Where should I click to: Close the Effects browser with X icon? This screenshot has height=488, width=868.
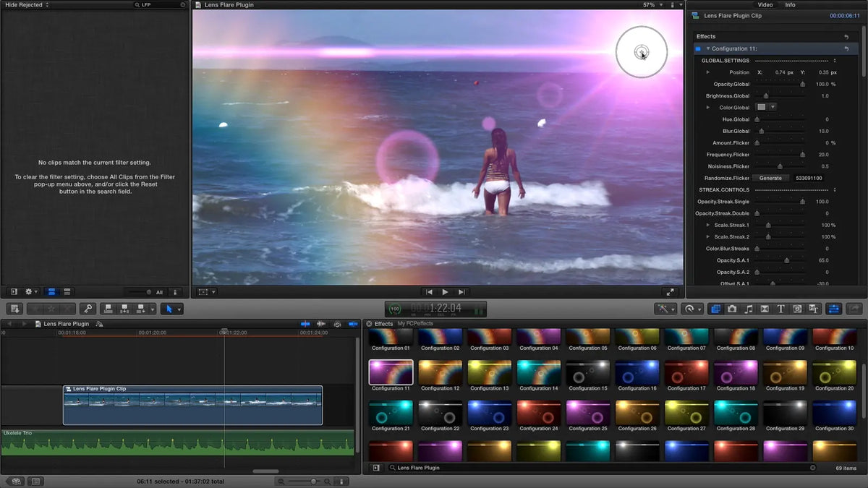[x=369, y=324]
